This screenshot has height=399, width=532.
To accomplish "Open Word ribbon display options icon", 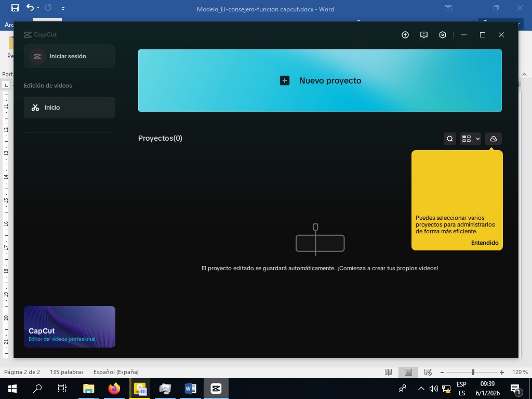I will [448, 8].
